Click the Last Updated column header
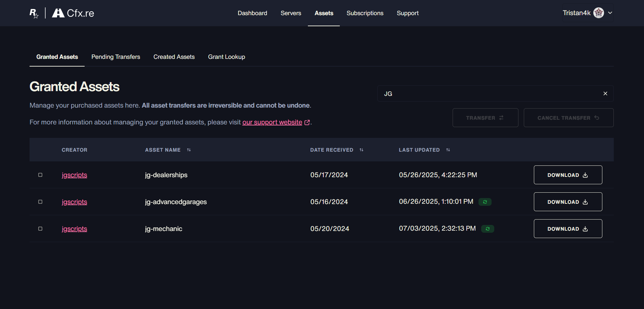The image size is (644, 309). pos(419,150)
